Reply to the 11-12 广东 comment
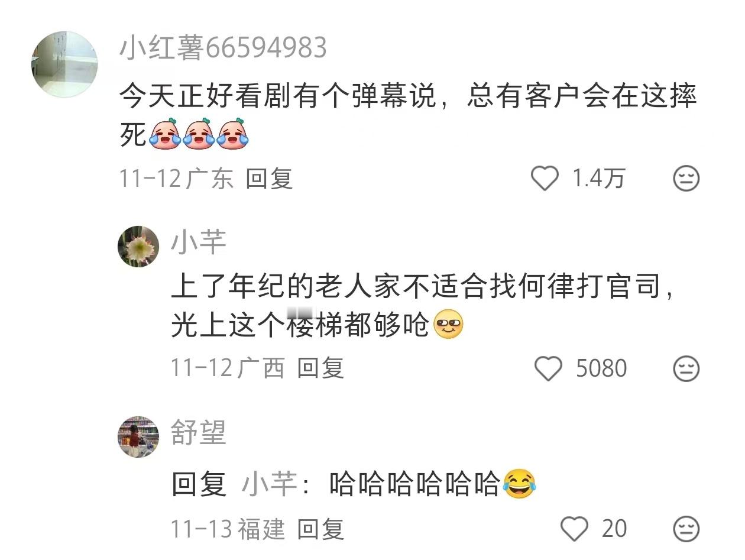 270,178
